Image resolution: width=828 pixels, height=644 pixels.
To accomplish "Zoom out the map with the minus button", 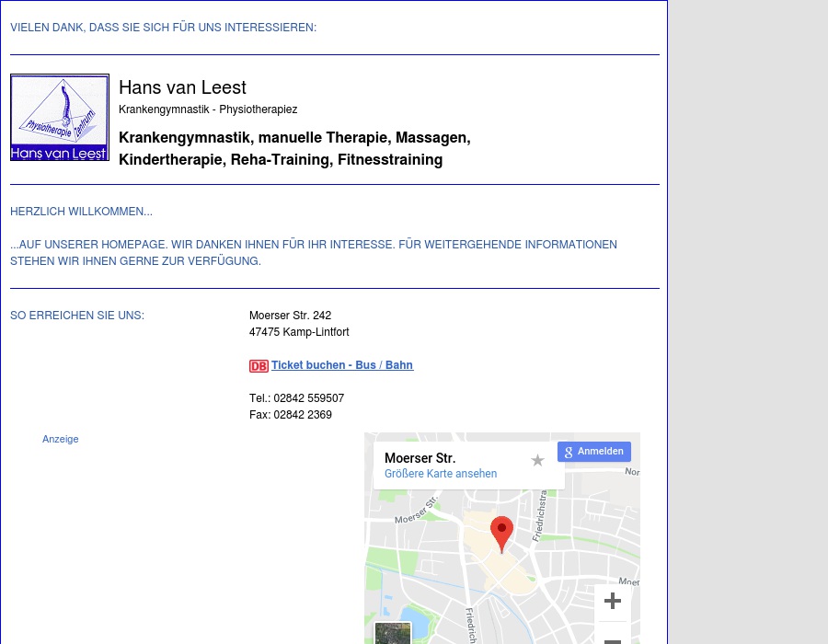I will click(x=612, y=638).
